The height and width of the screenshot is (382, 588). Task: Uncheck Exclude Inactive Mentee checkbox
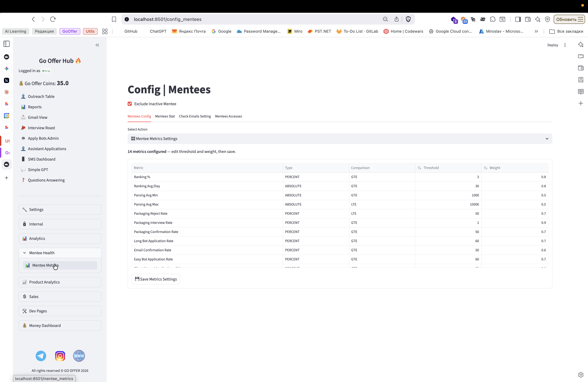pyautogui.click(x=130, y=104)
